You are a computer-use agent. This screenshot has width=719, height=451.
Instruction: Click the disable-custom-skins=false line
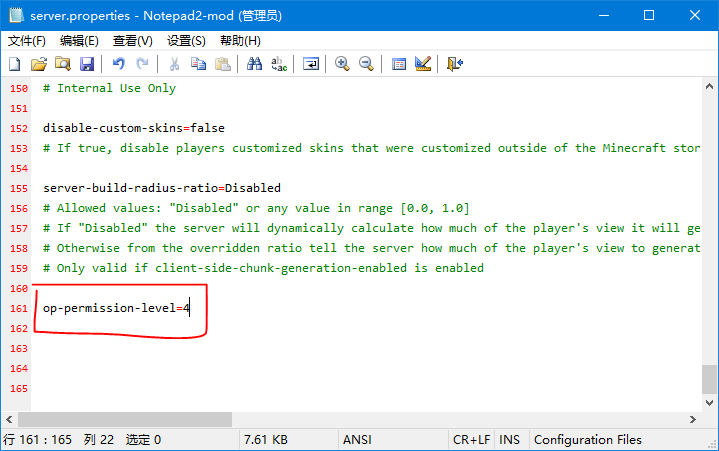(x=134, y=128)
